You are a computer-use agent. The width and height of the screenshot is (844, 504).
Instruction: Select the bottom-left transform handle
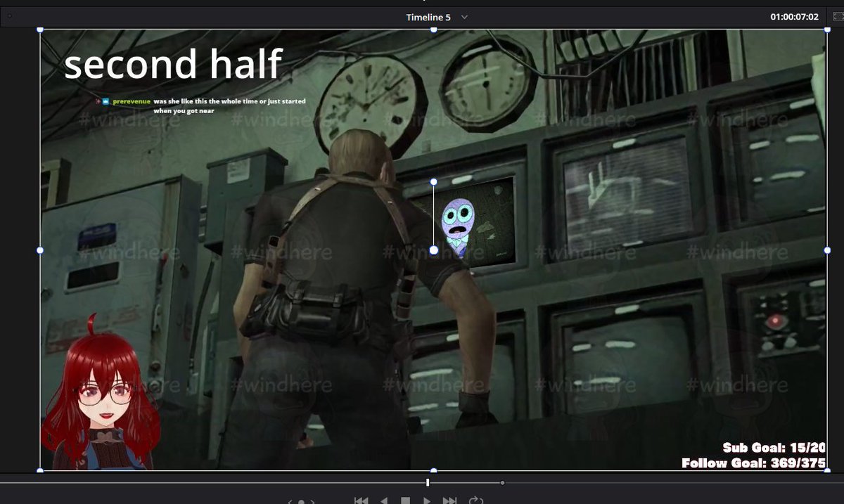[40, 470]
